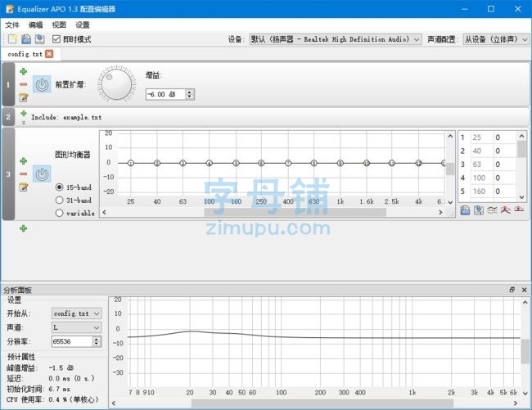
Task: Close the config.txt tab
Action: (49, 54)
